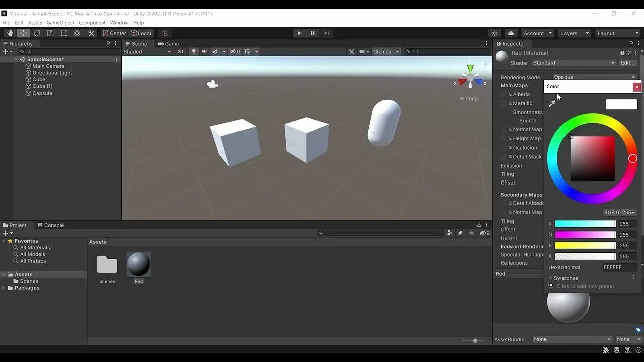This screenshot has width=644, height=362.
Task: Collapse the SampleScene hierarchy
Action: [16, 59]
